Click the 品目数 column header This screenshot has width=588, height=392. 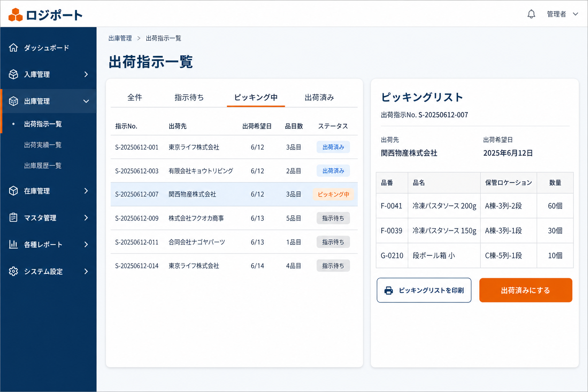(294, 126)
